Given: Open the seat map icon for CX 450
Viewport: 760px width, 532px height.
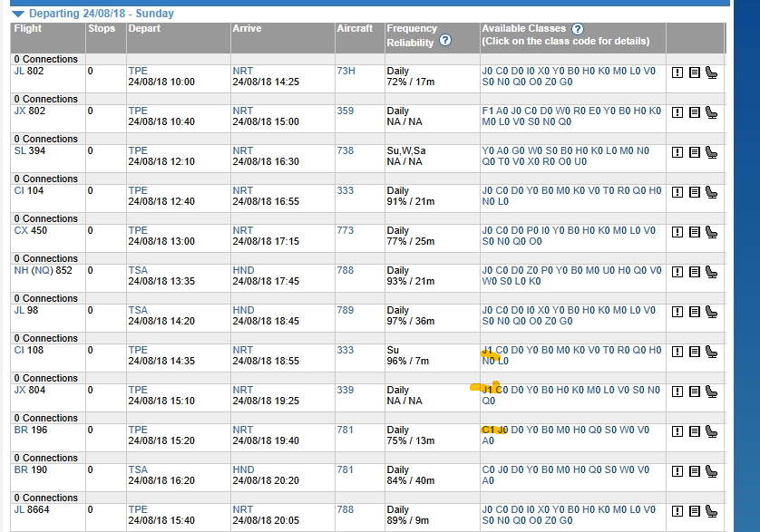Looking at the screenshot, I should pyautogui.click(x=711, y=232).
